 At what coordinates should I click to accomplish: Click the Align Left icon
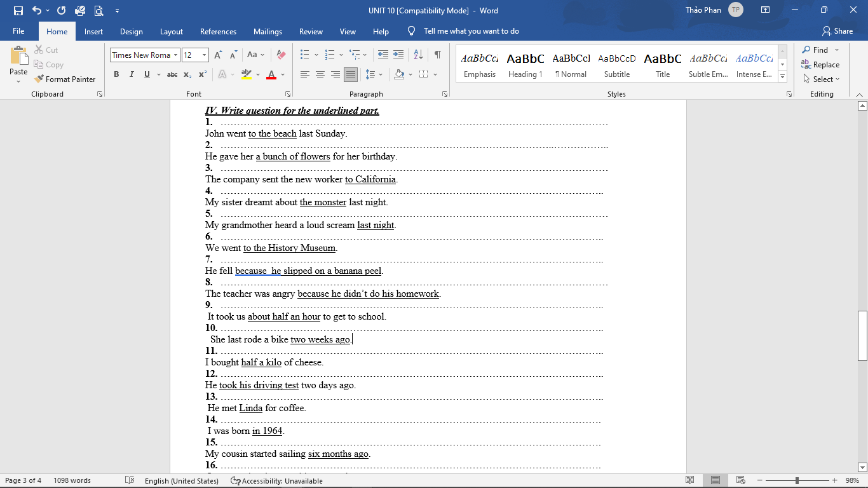pos(305,74)
